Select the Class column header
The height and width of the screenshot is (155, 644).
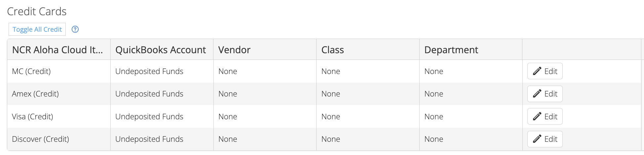[368, 50]
